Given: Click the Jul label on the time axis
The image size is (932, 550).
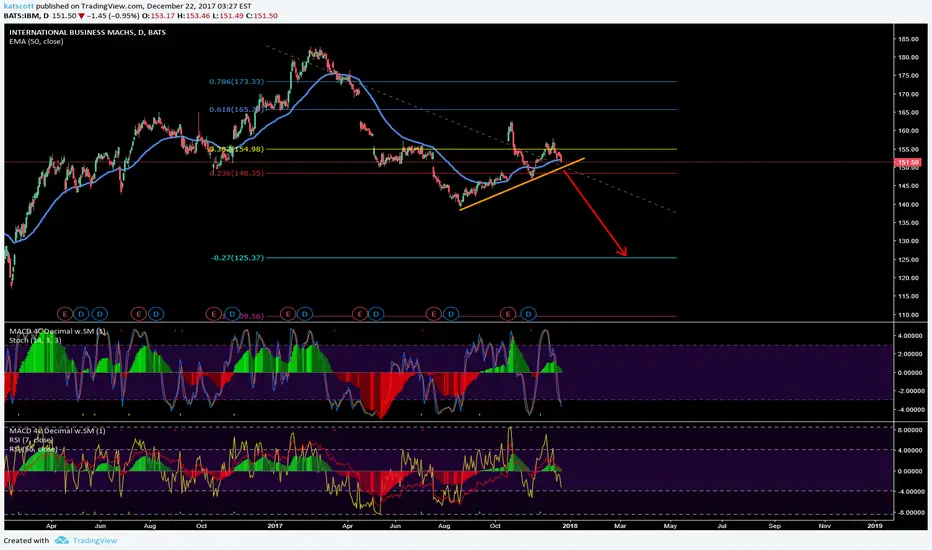Looking at the screenshot, I should click(722, 526).
